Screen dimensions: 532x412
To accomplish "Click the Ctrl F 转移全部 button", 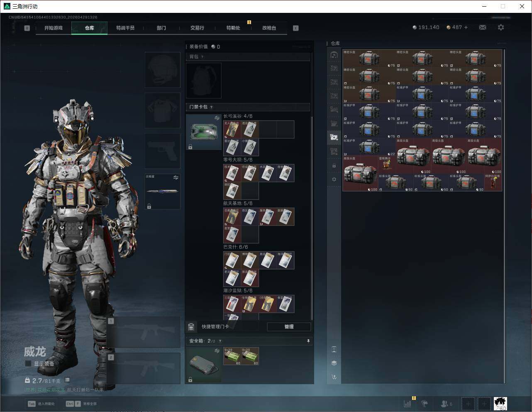I will (81, 404).
